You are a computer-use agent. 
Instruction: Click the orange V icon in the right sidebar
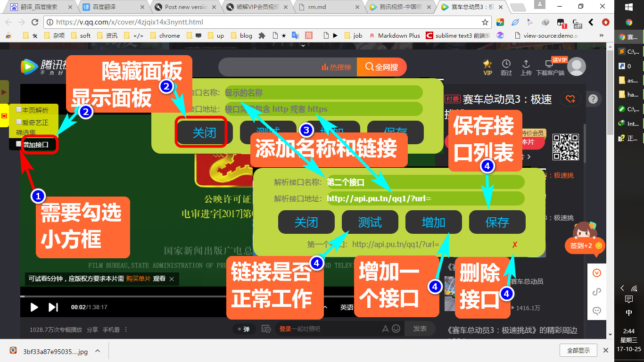[x=597, y=273]
